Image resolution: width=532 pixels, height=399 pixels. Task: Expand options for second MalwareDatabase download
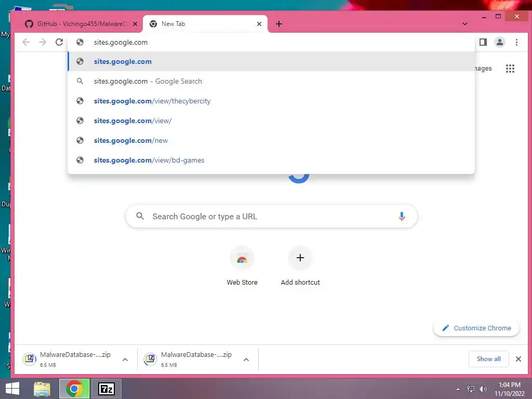[246, 360]
